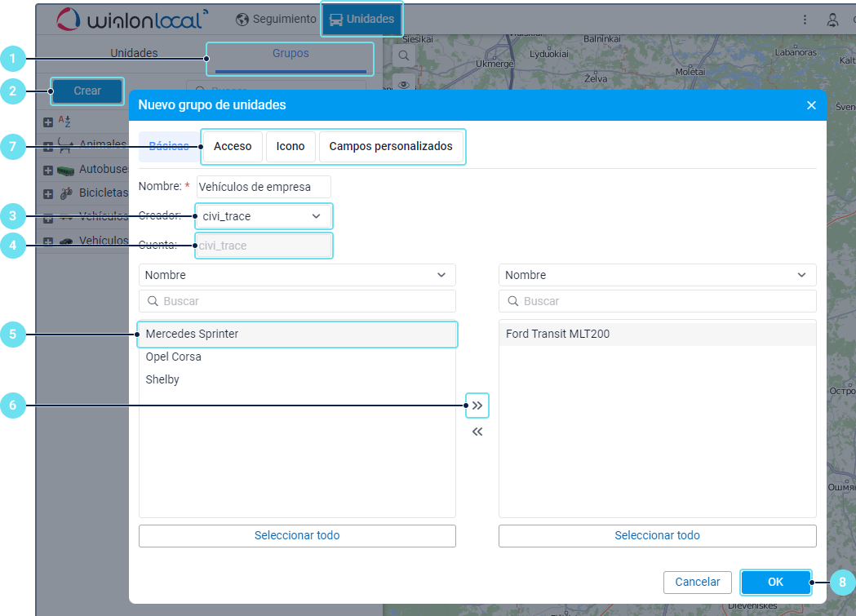Open the right list Nombre filter dropdown

pyautogui.click(x=657, y=275)
